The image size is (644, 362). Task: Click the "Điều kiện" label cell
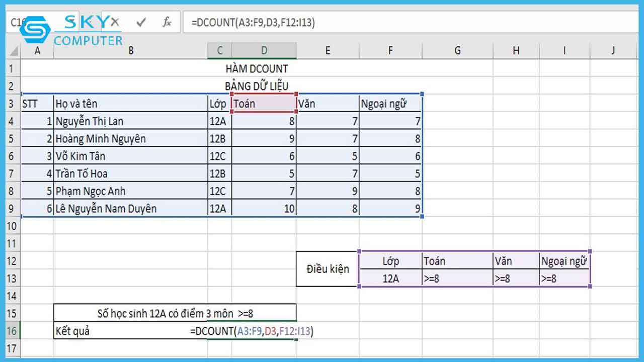pyautogui.click(x=328, y=269)
